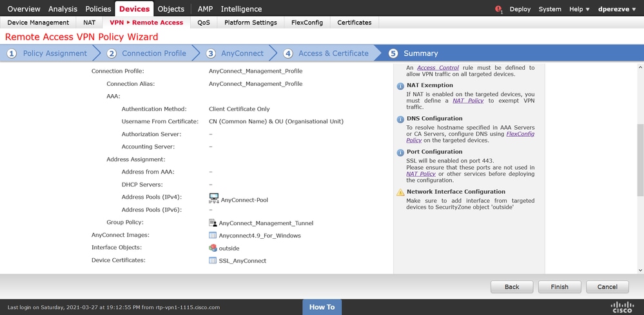The height and width of the screenshot is (315, 644).
Task: Click Anyconnect4.9_For_Windows text
Action: 260,236
